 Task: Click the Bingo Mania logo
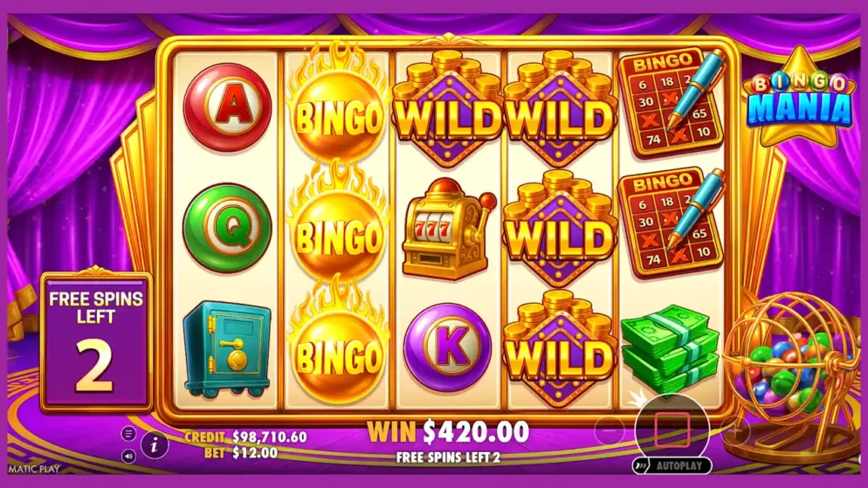point(799,98)
